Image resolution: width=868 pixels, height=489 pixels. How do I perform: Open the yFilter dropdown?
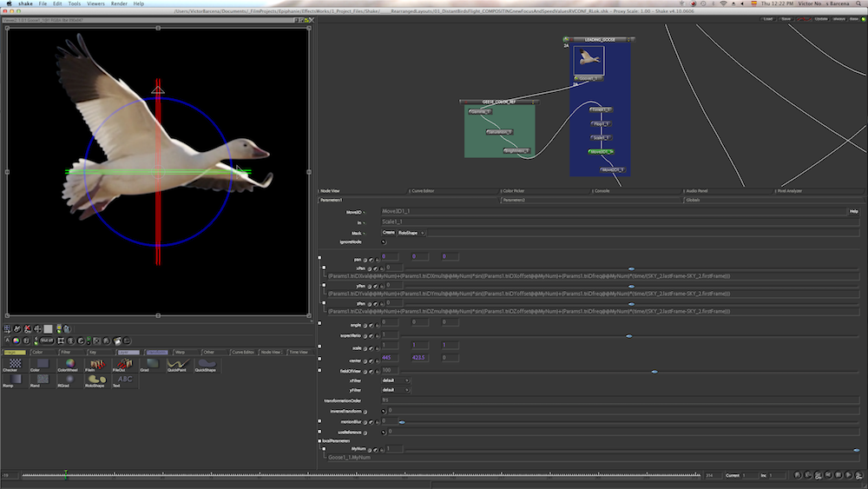(396, 390)
